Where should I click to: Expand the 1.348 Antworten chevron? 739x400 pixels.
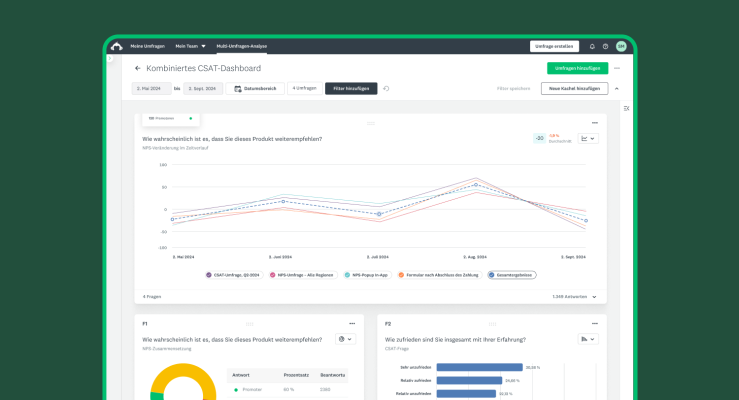(594, 297)
